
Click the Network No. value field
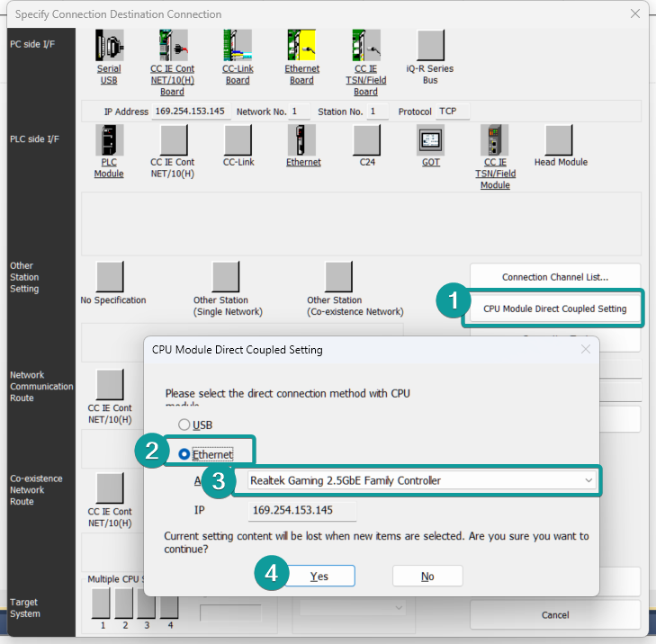tap(299, 112)
